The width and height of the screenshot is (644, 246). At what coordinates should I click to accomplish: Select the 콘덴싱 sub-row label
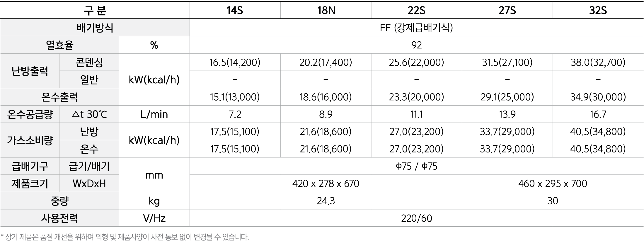[x=89, y=62]
